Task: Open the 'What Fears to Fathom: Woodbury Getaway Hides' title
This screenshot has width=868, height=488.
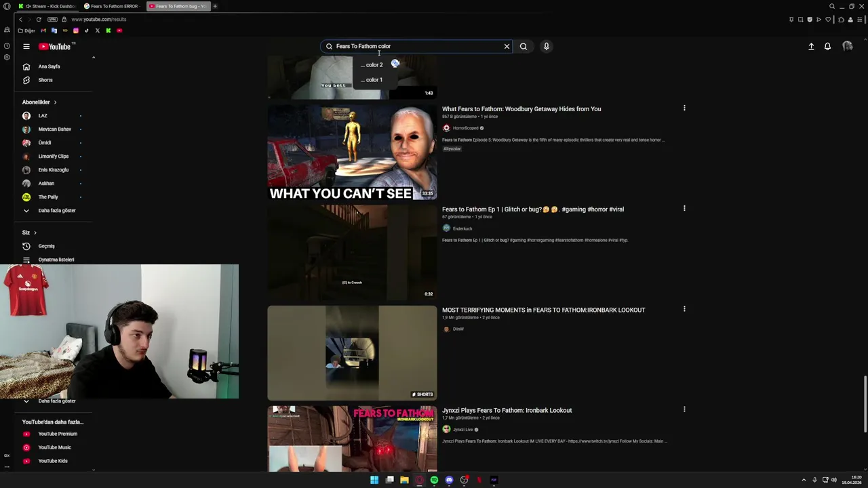Action: tap(521, 109)
